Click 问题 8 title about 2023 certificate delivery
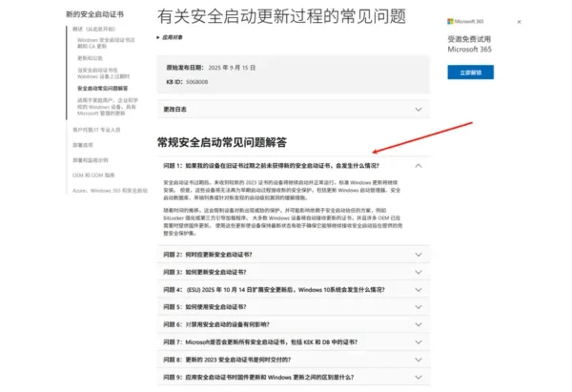The width and height of the screenshot is (572, 392). (x=227, y=360)
